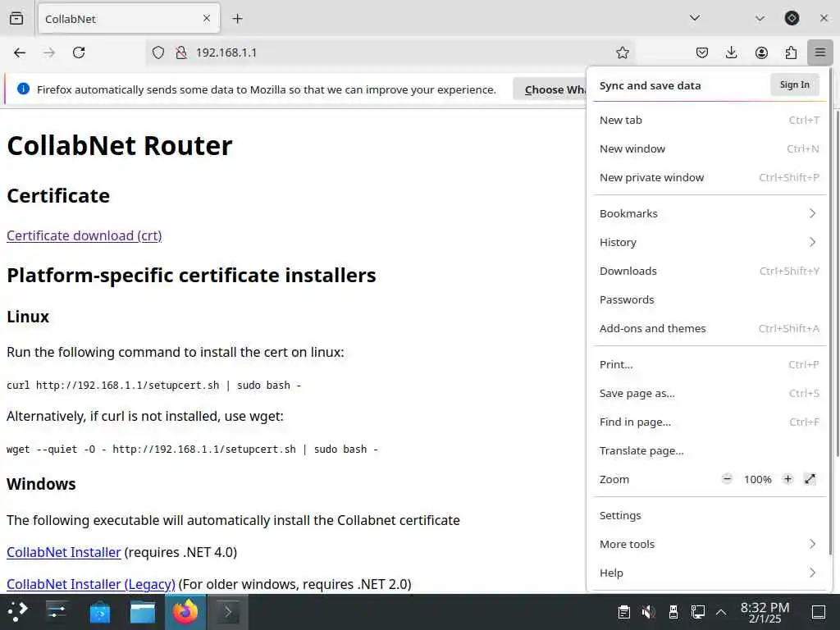Reload the current page
This screenshot has height=630, width=840.
pos(79,52)
